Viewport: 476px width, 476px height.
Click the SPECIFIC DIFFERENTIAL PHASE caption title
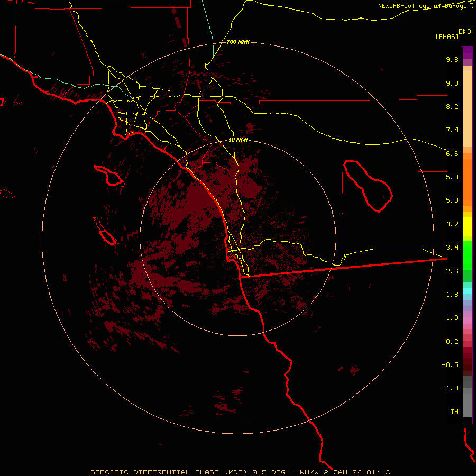coord(155,472)
